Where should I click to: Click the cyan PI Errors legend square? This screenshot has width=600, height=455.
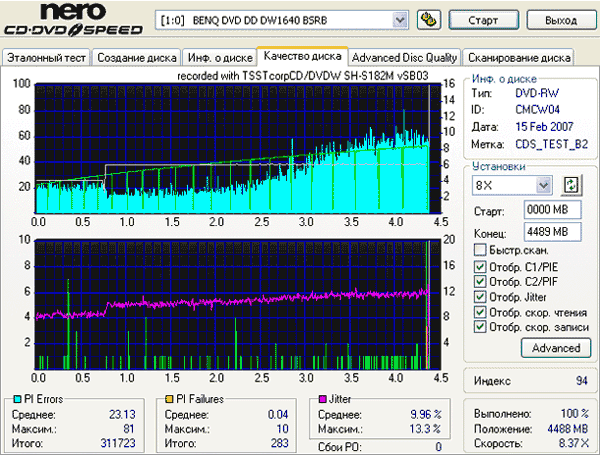click(x=8, y=399)
